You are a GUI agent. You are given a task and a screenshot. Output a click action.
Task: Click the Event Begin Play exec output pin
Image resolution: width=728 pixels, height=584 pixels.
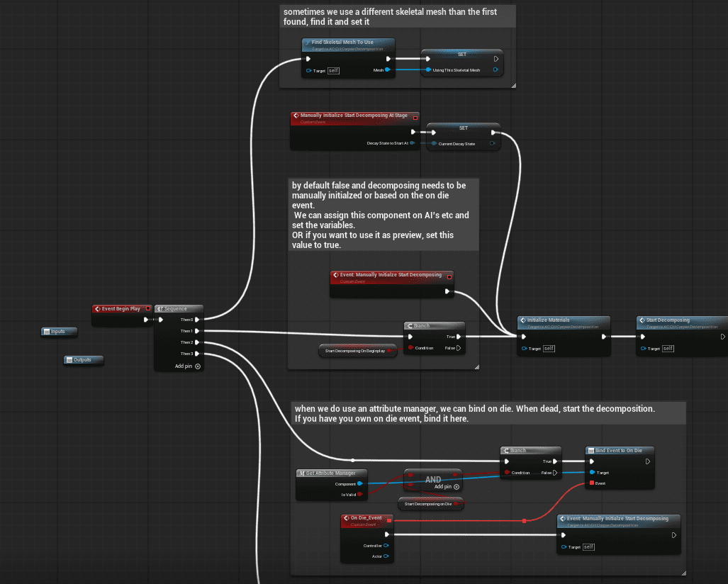(x=146, y=320)
